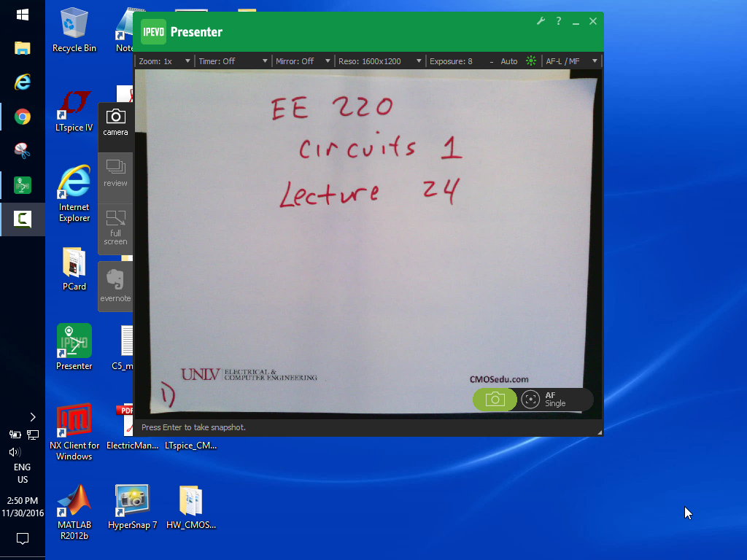
Task: Click the Windows Start button
Action: 23,15
